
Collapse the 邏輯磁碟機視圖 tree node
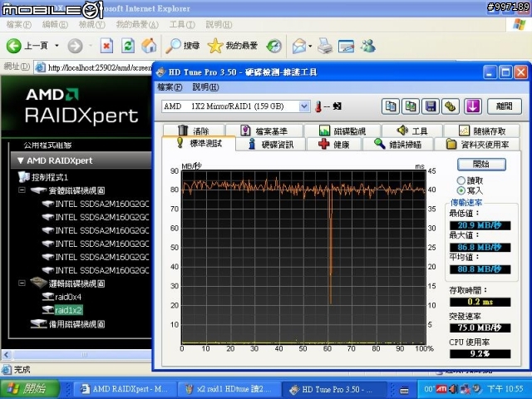[22, 283]
